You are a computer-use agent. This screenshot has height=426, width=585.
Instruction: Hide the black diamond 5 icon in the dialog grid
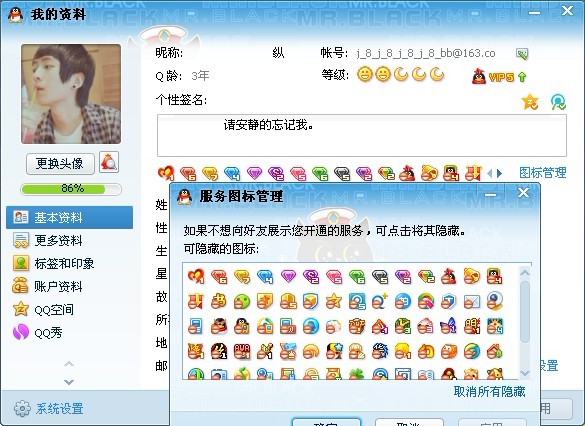click(380, 276)
